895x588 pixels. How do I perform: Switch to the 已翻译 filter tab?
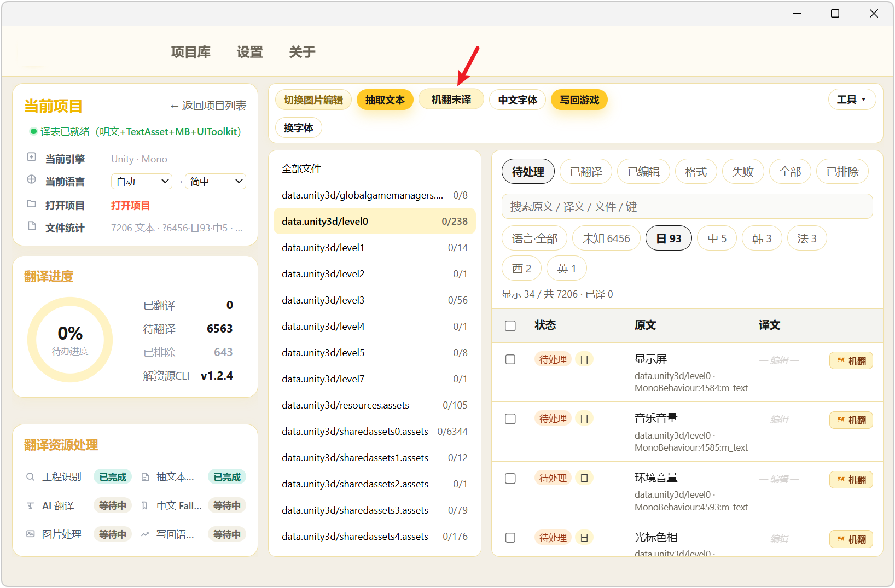(586, 172)
